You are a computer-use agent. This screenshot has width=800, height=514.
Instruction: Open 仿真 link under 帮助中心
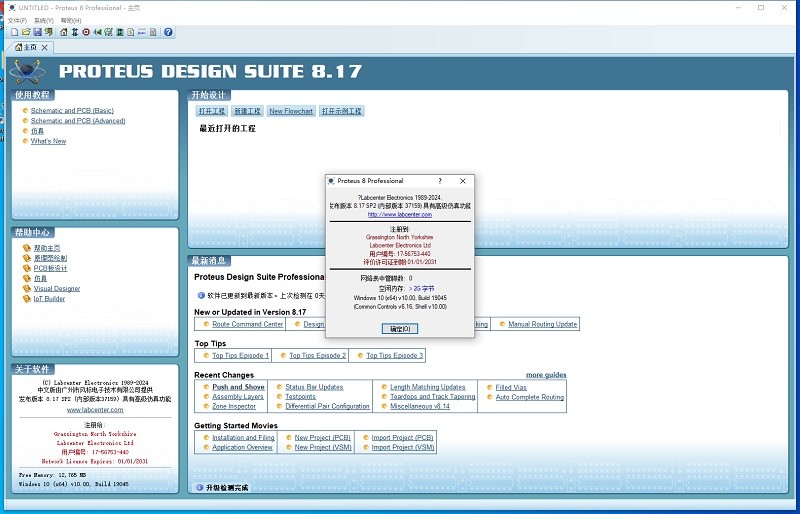40,279
